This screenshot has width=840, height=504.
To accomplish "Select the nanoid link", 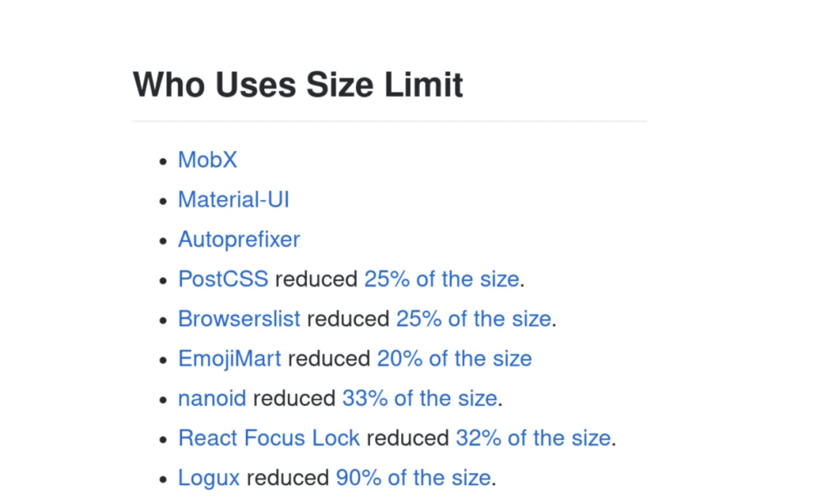I will [x=212, y=398].
